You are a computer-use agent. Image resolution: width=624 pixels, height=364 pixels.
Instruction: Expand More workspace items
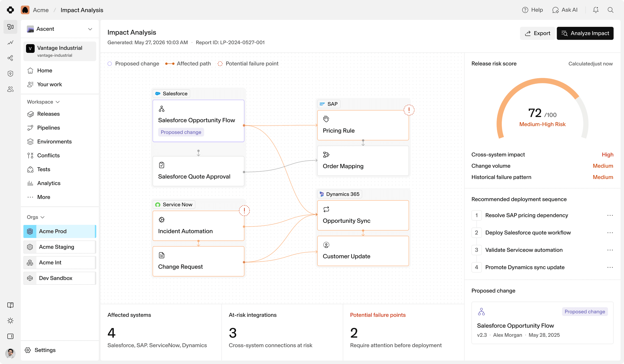tap(60, 197)
